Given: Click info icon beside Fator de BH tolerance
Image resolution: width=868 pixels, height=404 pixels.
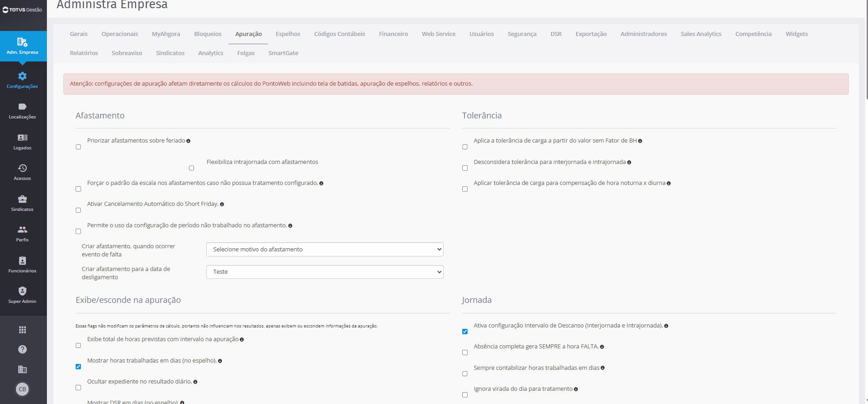Looking at the screenshot, I should [x=640, y=141].
